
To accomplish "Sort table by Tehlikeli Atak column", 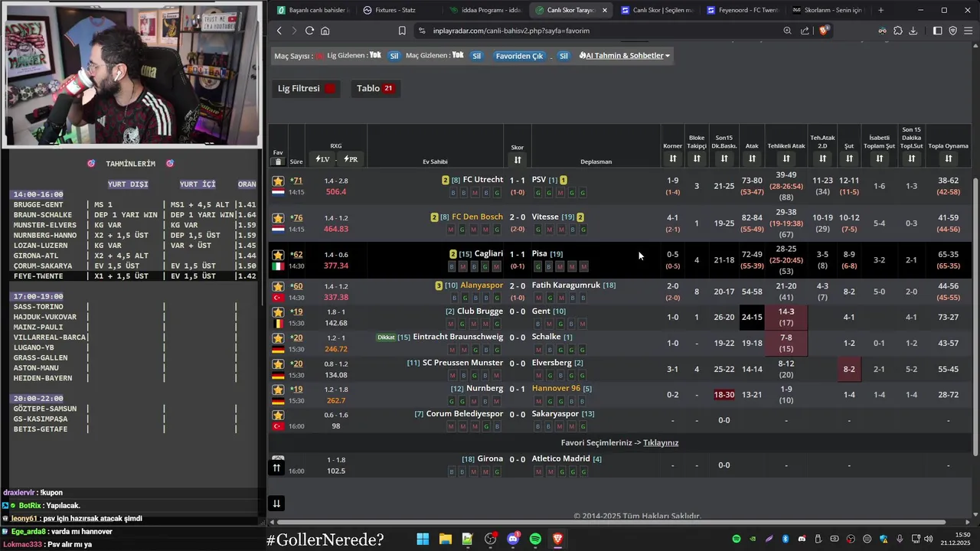I will tap(786, 158).
